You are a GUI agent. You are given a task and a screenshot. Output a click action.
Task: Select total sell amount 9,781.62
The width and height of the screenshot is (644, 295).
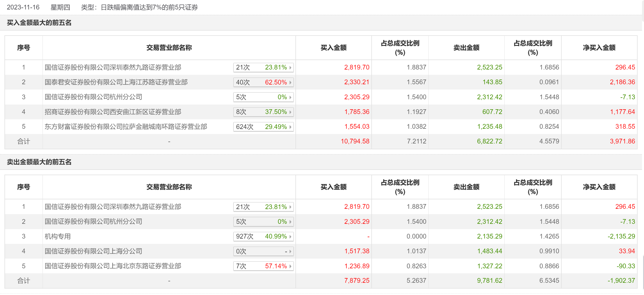[490, 281]
